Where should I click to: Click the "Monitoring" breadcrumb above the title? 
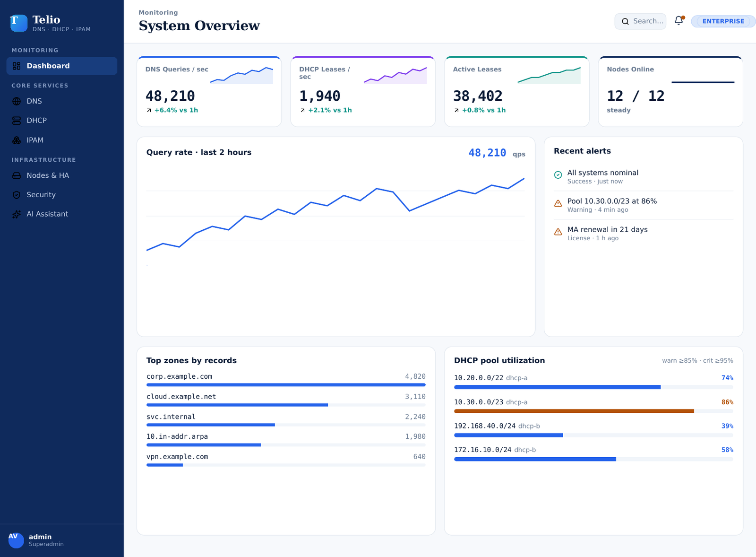click(158, 12)
